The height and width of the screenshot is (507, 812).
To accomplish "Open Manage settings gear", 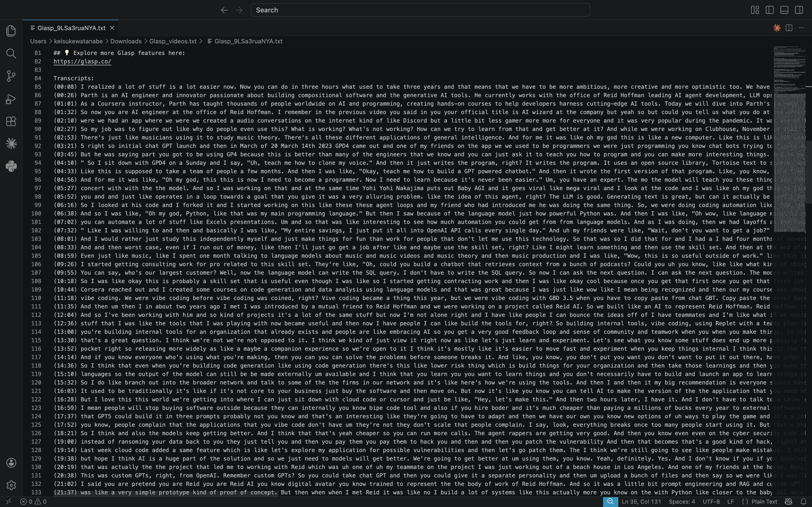I will point(11,485).
